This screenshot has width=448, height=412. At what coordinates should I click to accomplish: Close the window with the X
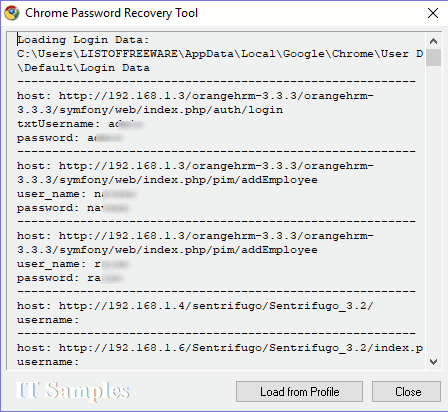(x=433, y=13)
